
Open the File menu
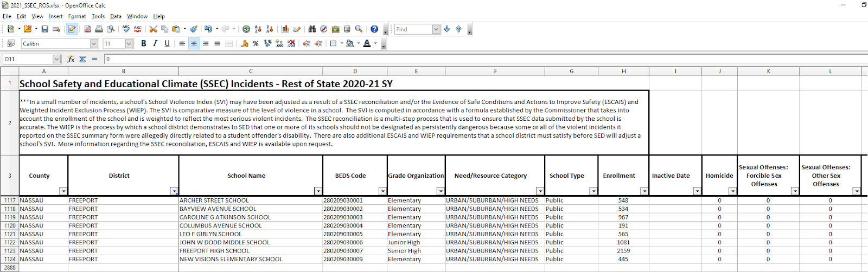point(7,16)
